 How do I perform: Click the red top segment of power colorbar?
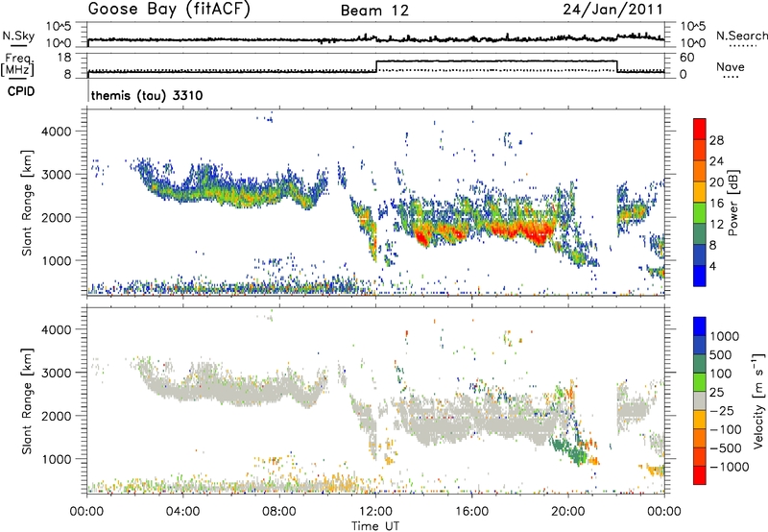(700, 129)
